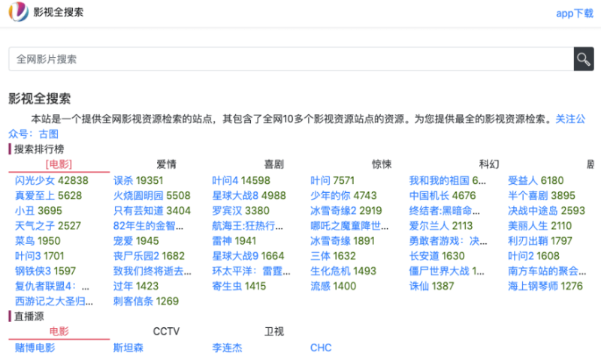This screenshot has width=601, height=364.
Task: Click the magnifier search button
Action: point(584,59)
